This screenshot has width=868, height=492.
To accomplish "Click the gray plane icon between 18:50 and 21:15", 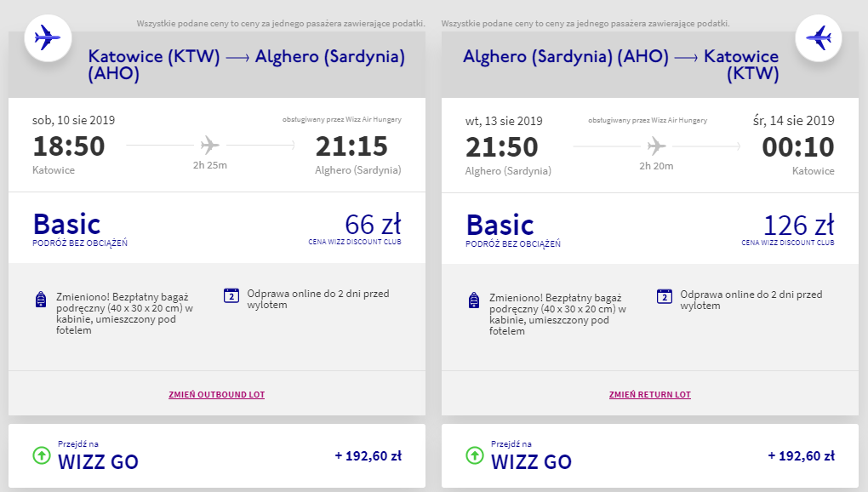I will (210, 145).
